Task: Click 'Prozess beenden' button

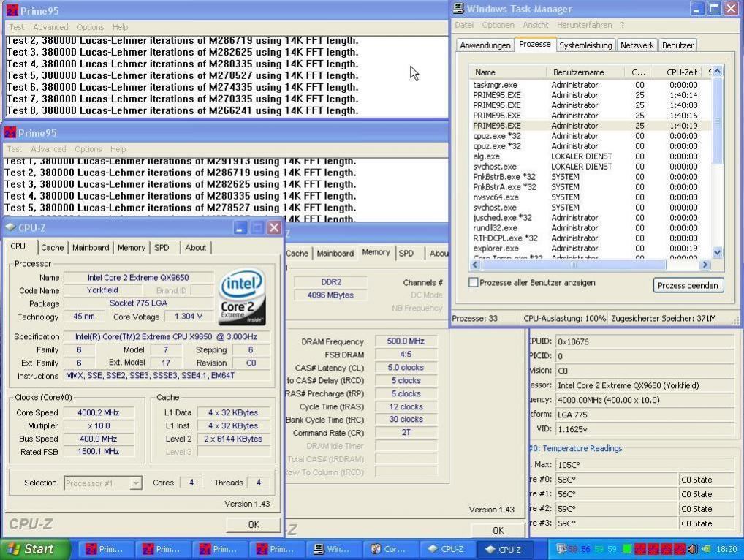Action: point(688,285)
